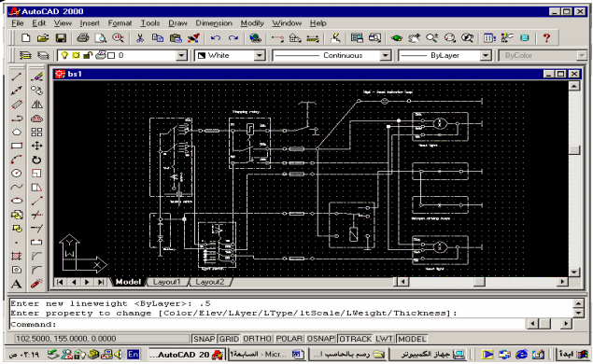Open the ByLayer lineweight dropdown

tap(486, 56)
